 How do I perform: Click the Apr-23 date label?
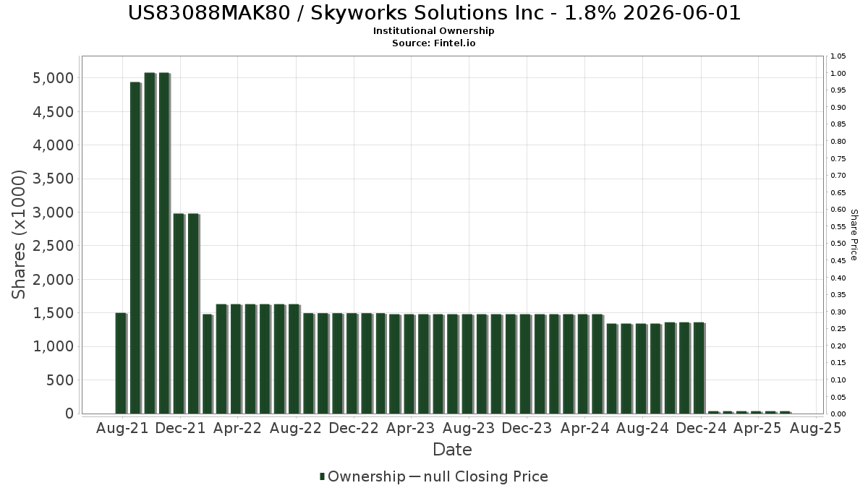411,428
